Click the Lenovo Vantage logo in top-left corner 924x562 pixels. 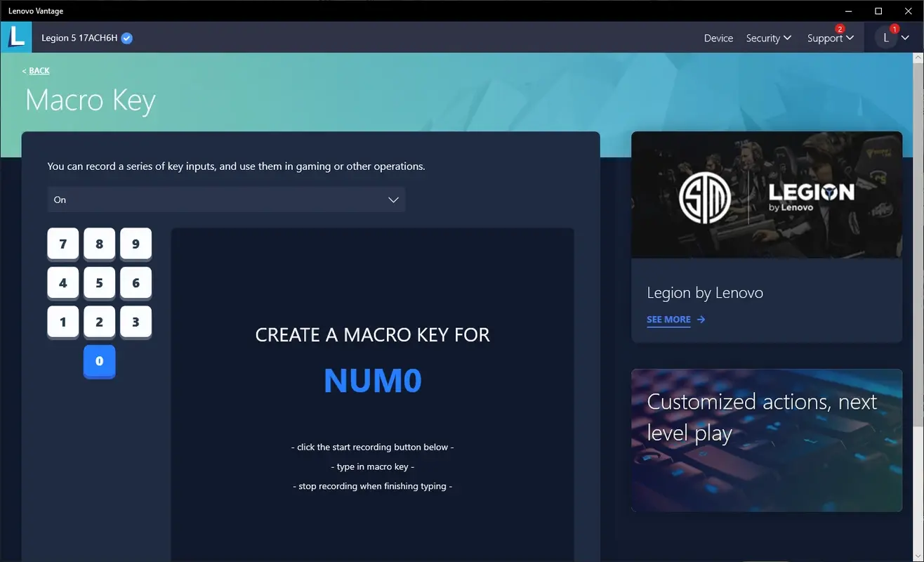[16, 37]
